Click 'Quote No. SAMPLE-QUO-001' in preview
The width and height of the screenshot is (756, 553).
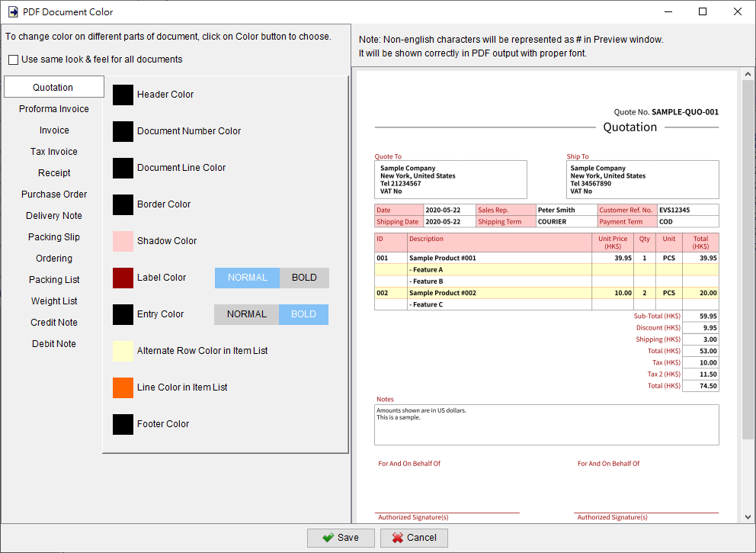[666, 112]
